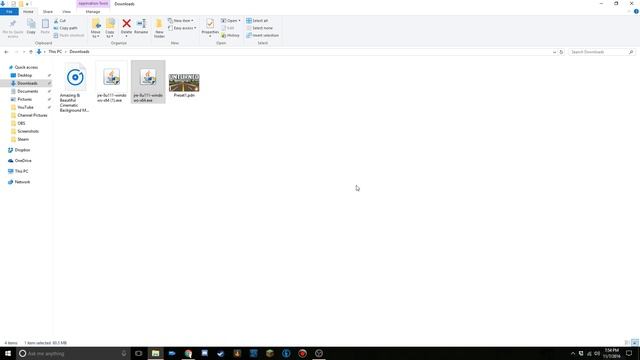Select the Preset1.pdn image file

pos(184,85)
